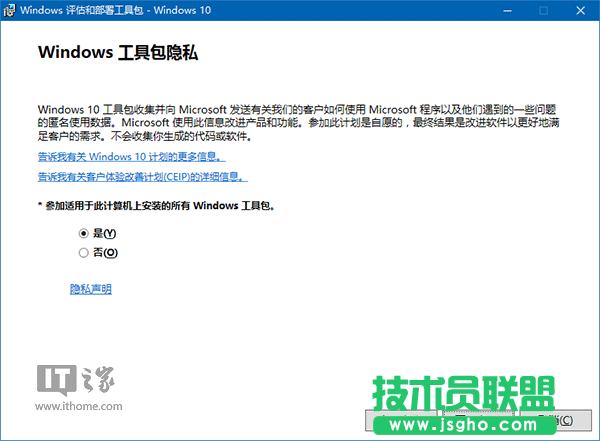The image size is (600, 441).
Task: Close the Windows 评估和部署工具包 window
Action: [x=580, y=11]
